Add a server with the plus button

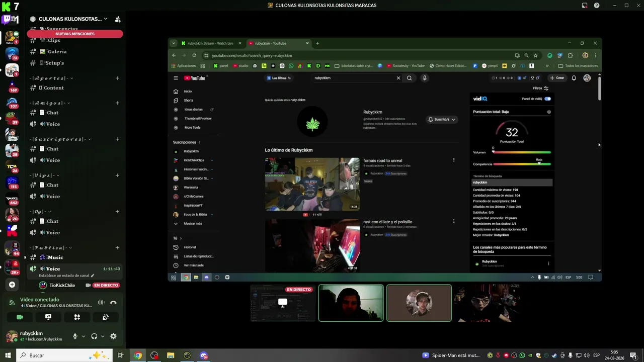(x=12, y=285)
